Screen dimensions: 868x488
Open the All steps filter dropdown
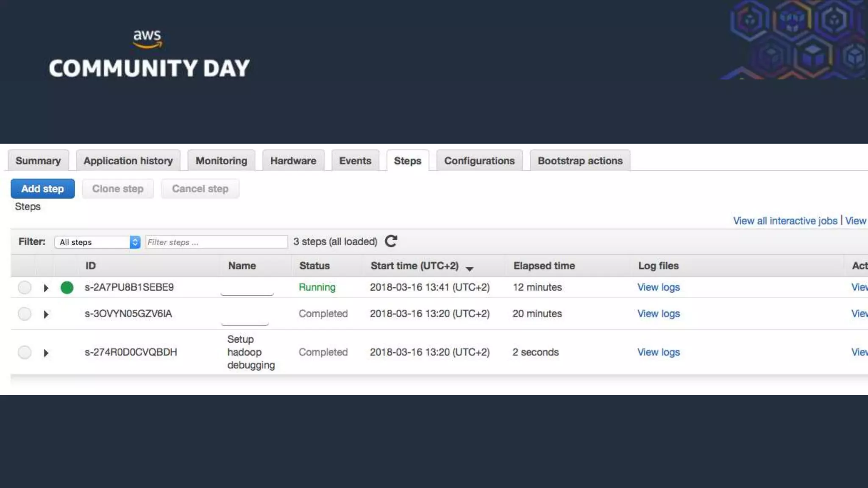pyautogui.click(x=97, y=242)
